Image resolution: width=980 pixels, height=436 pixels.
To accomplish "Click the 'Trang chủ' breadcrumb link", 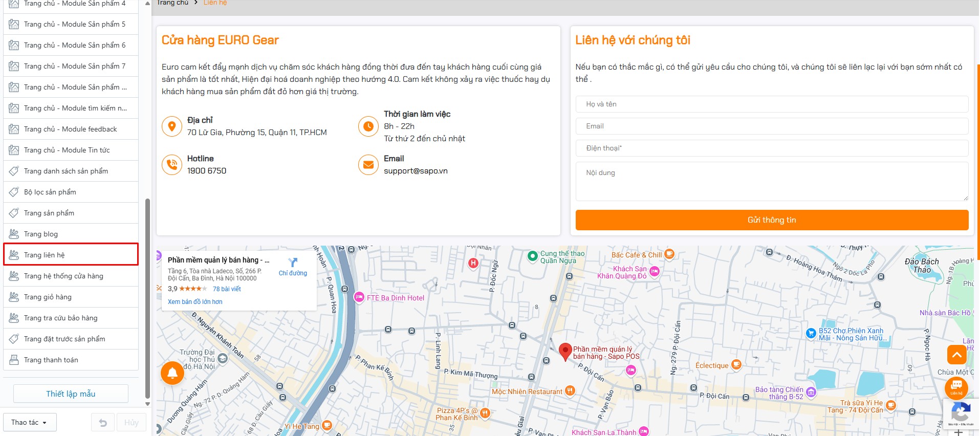I will point(172,3).
